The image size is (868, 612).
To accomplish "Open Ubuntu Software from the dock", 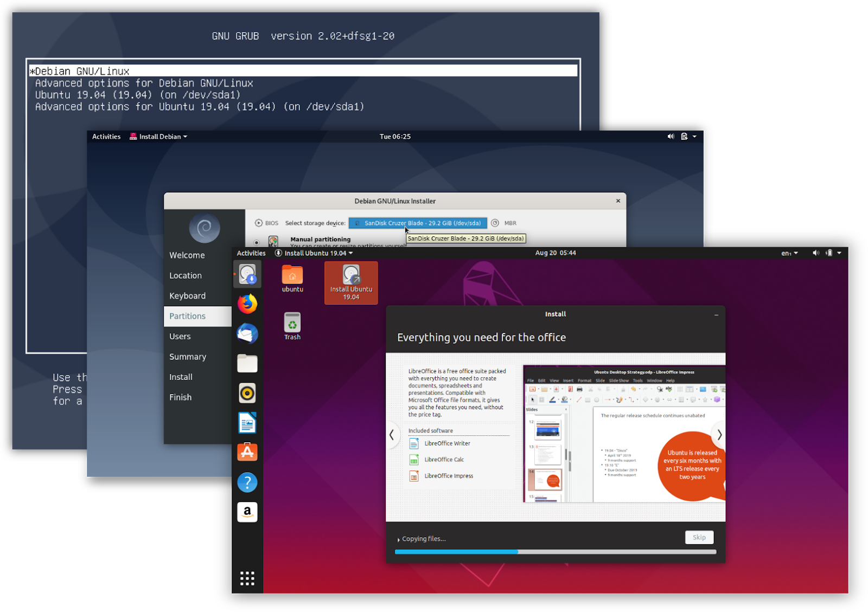I will [247, 452].
